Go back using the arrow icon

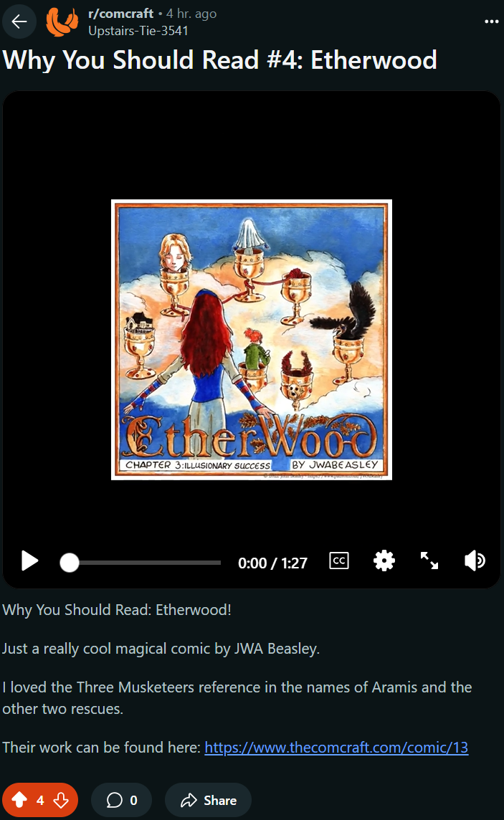click(19, 22)
